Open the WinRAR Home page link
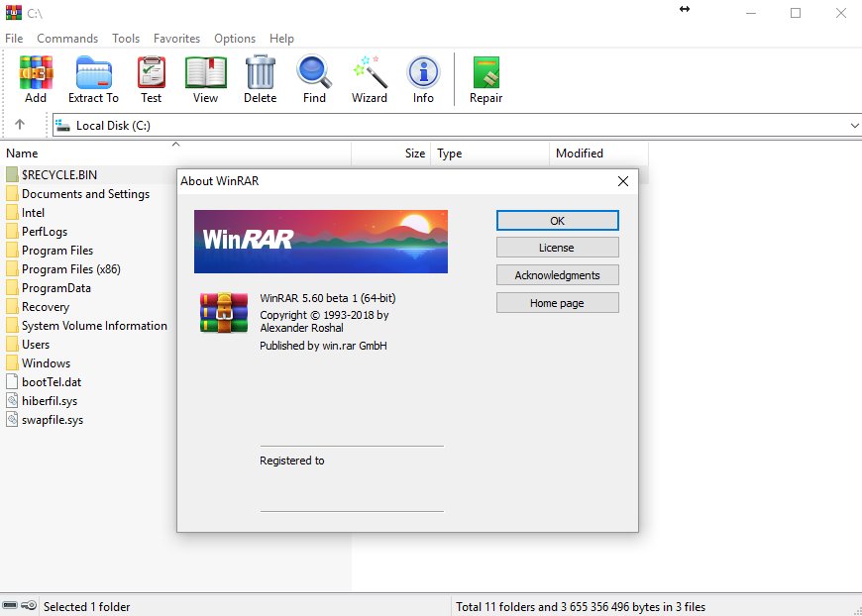 click(557, 302)
